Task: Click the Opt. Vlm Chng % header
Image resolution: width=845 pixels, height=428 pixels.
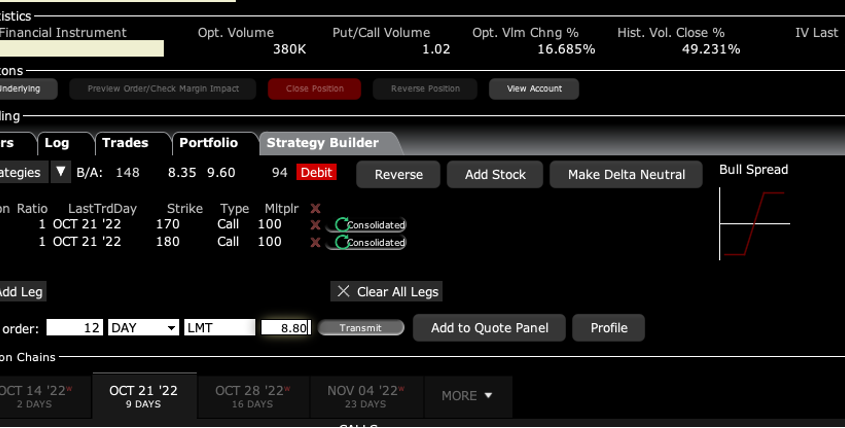Action: click(x=525, y=32)
